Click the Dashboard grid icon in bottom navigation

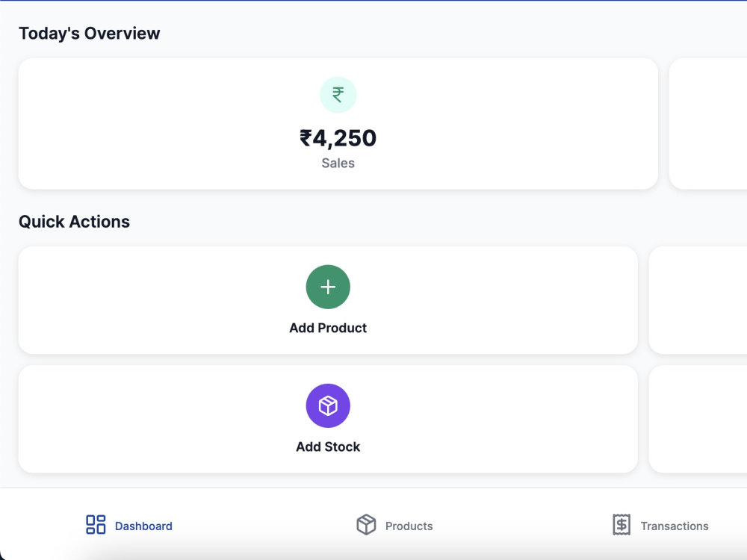pos(96,525)
